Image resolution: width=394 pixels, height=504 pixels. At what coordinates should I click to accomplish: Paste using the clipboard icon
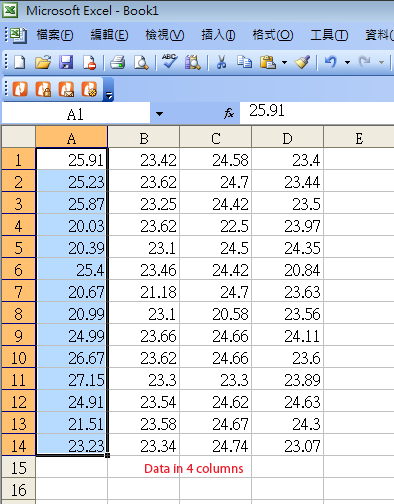268,62
